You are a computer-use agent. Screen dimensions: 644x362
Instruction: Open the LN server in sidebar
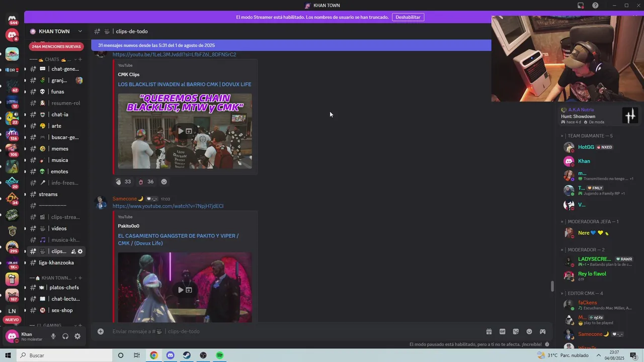point(12,311)
